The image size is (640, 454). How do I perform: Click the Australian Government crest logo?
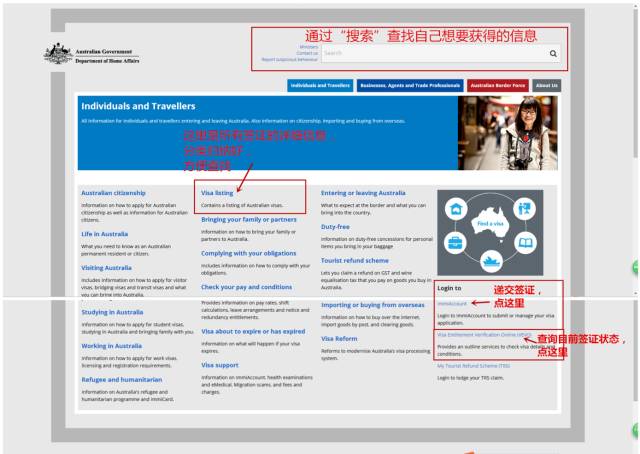[x=58, y=53]
